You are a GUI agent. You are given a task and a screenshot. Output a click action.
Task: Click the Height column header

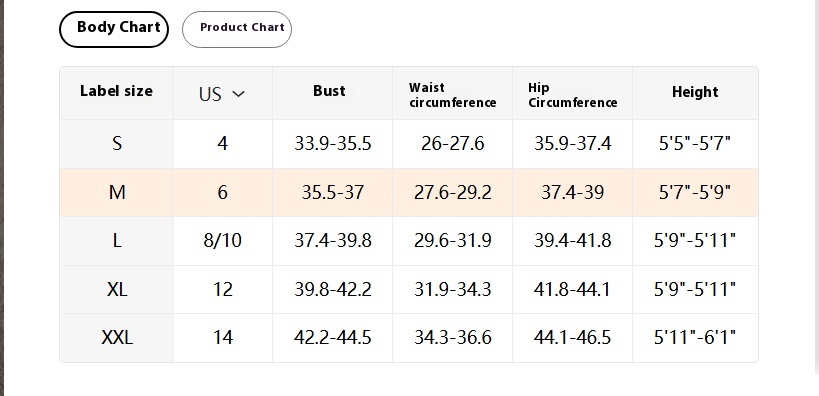click(695, 92)
